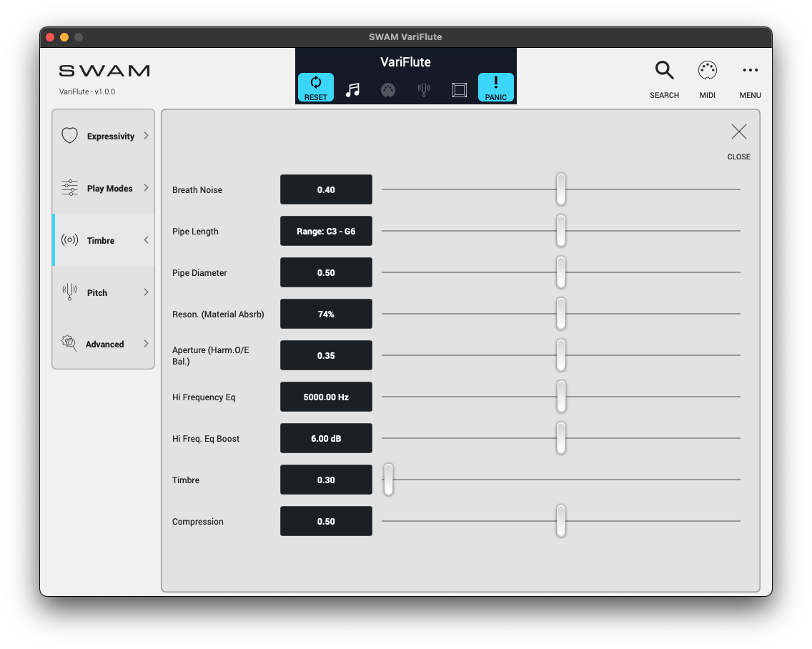Click the square frame icon in header

(460, 90)
